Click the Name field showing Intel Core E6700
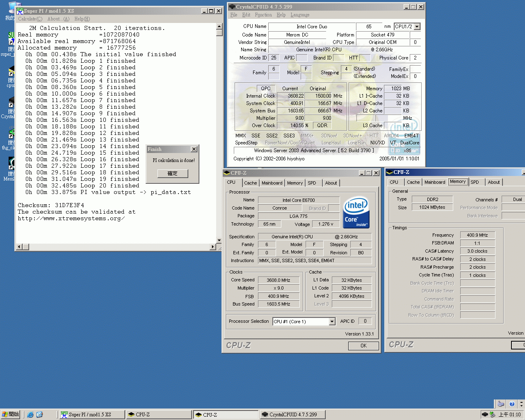Image resolution: width=525 pixels, height=420 pixels. pos(299,200)
